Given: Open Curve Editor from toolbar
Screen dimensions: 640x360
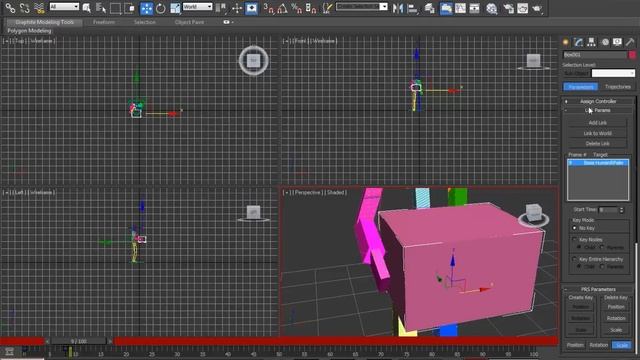Looking at the screenshot, I should [460, 8].
